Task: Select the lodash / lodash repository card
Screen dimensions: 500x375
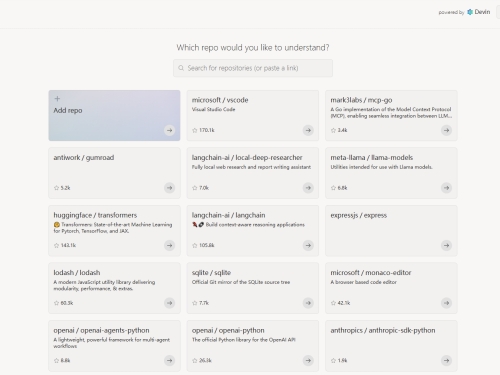Action: point(114,288)
